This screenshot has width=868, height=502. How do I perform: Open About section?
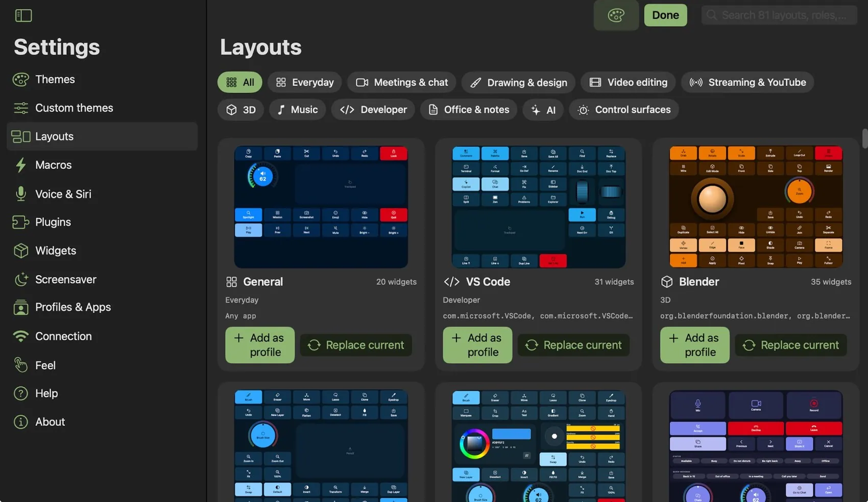pos(102,422)
